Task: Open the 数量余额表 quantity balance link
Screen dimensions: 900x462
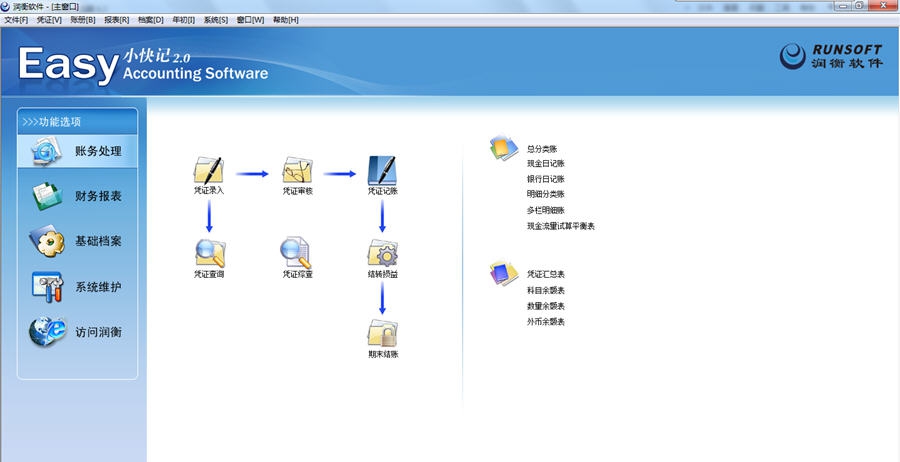Action: [x=546, y=306]
